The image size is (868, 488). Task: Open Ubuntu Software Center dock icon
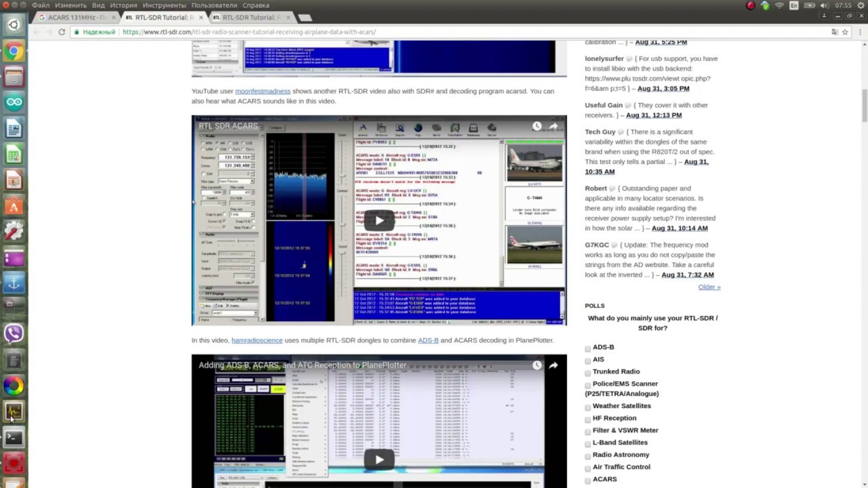pyautogui.click(x=14, y=206)
